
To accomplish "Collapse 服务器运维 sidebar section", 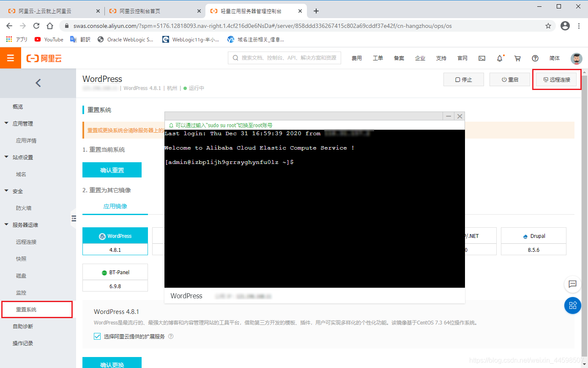I will (x=6, y=225).
